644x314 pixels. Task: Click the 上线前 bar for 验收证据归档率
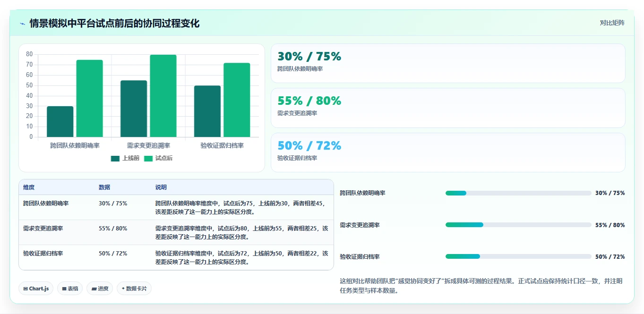[x=207, y=111]
